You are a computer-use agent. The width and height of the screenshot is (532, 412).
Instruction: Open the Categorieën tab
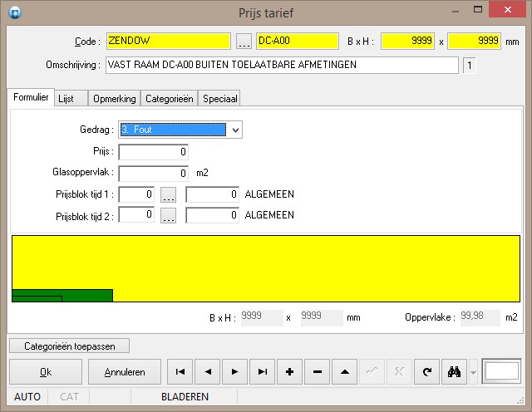(170, 99)
